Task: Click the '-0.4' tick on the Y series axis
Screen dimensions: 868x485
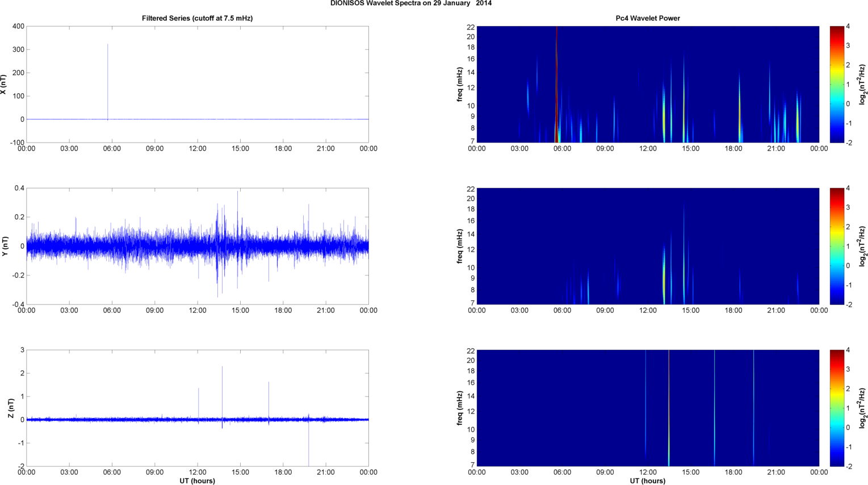Action: click(x=18, y=304)
